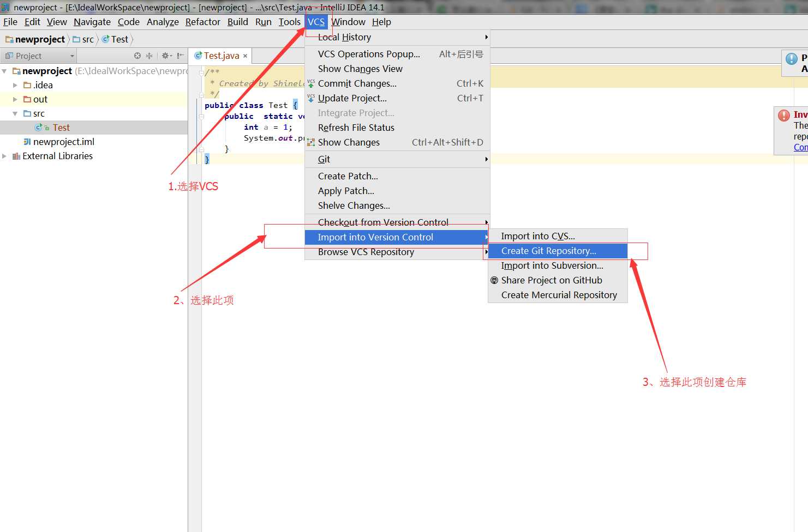The height and width of the screenshot is (532, 808).
Task: Open the Window menu
Action: (x=348, y=22)
